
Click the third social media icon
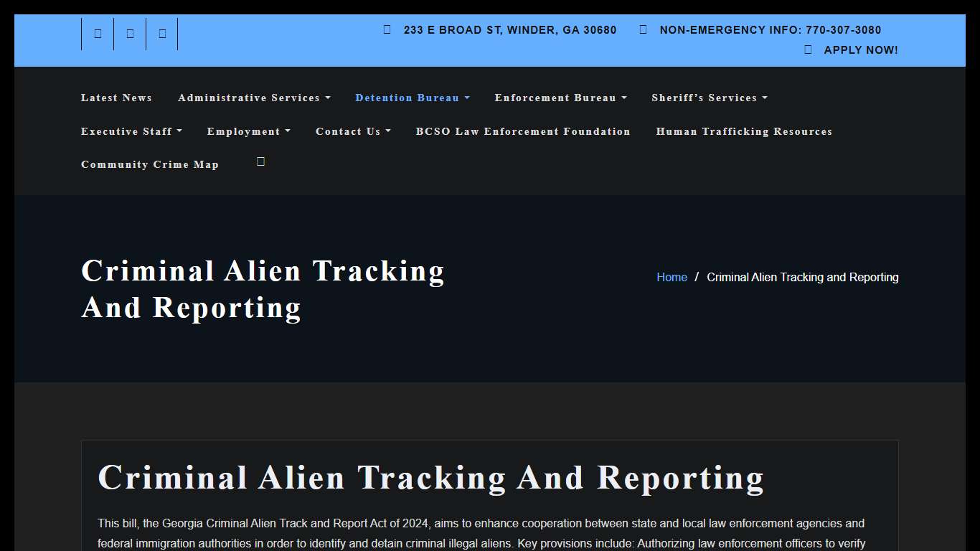coord(162,33)
